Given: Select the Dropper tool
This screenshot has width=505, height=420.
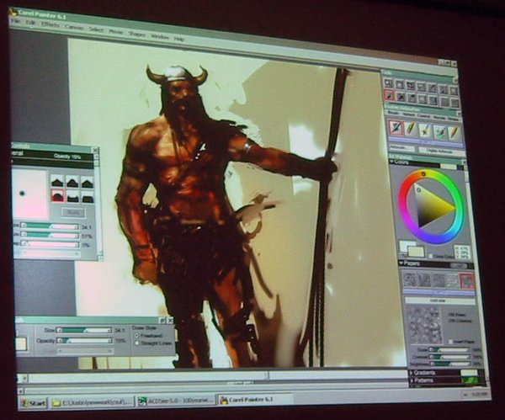Looking at the screenshot, I should tap(411, 98).
